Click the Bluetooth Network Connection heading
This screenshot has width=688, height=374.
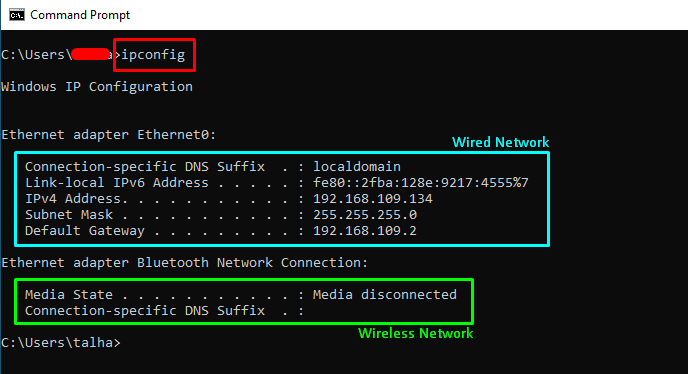click(184, 263)
